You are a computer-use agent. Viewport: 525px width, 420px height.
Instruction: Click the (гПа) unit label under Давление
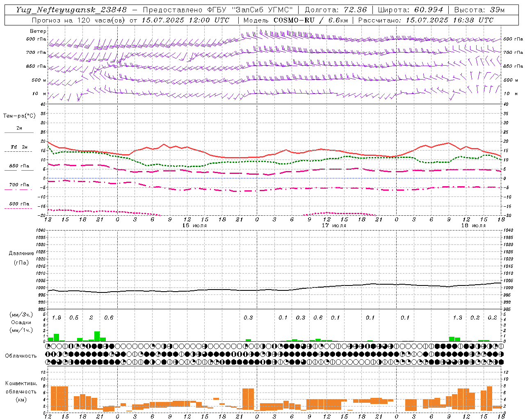tap(21, 262)
